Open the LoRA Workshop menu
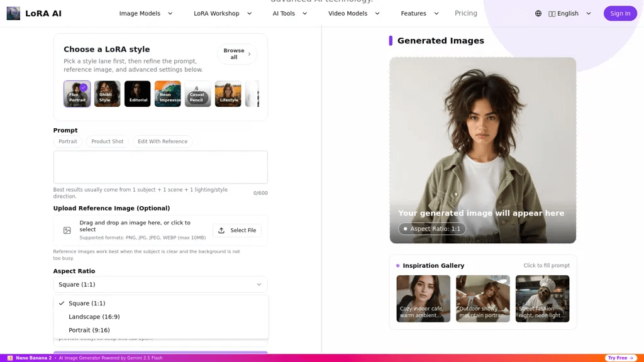Image resolution: width=644 pixels, height=362 pixels. [x=223, y=14]
